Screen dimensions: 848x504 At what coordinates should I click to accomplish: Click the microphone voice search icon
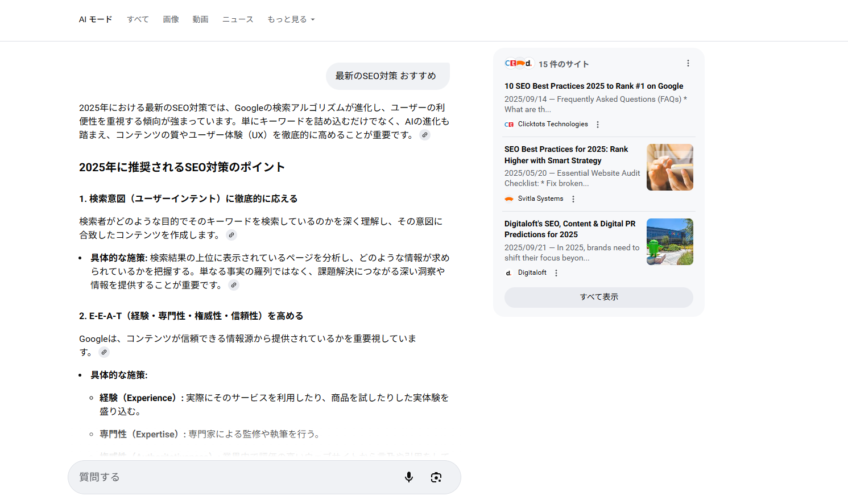coord(408,477)
